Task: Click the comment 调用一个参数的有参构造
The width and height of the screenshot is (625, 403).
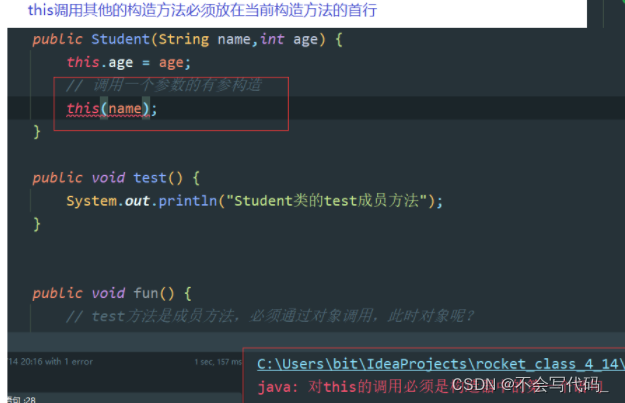Action: pos(164,85)
